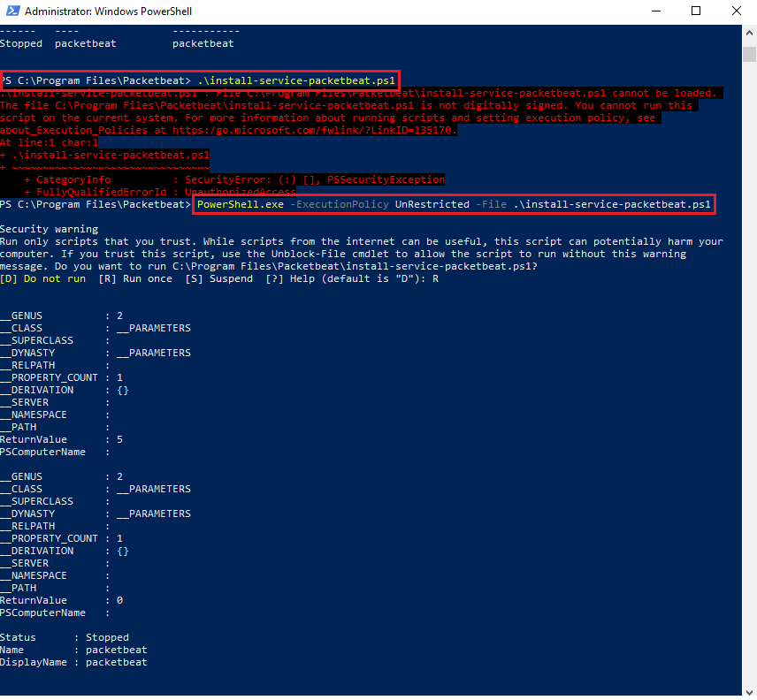Click the '[S] Suspend' option text
757x700 pixels.
click(218, 278)
